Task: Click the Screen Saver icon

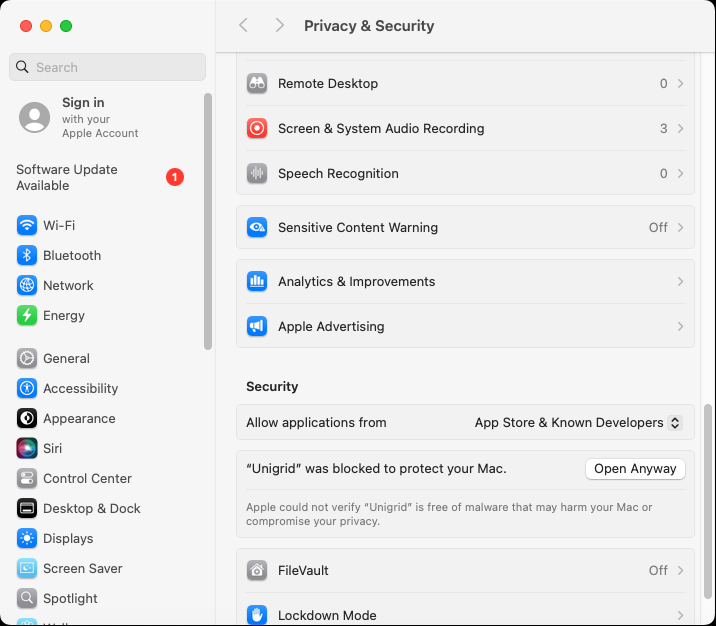Action: (27, 568)
